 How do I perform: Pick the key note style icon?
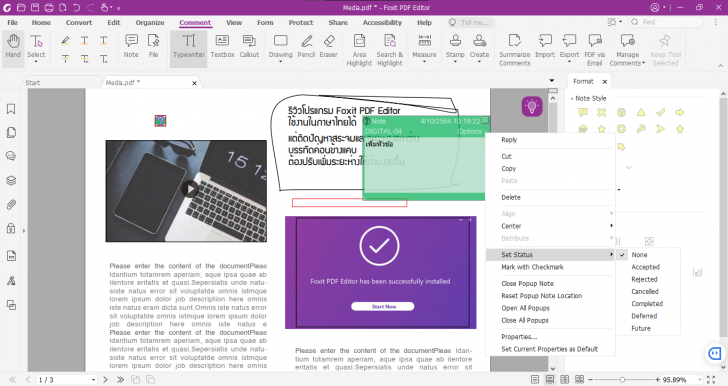tap(641, 129)
